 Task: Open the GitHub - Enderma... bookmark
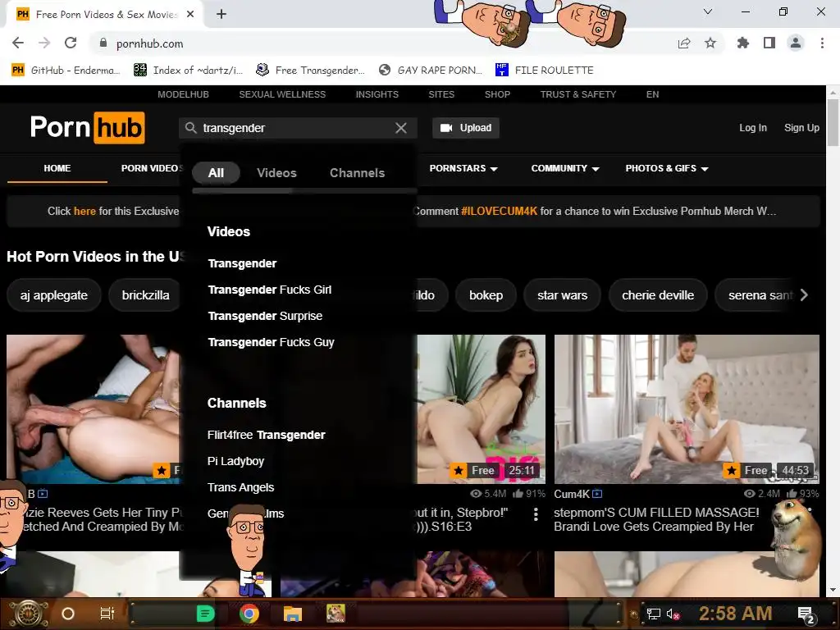tap(66, 71)
